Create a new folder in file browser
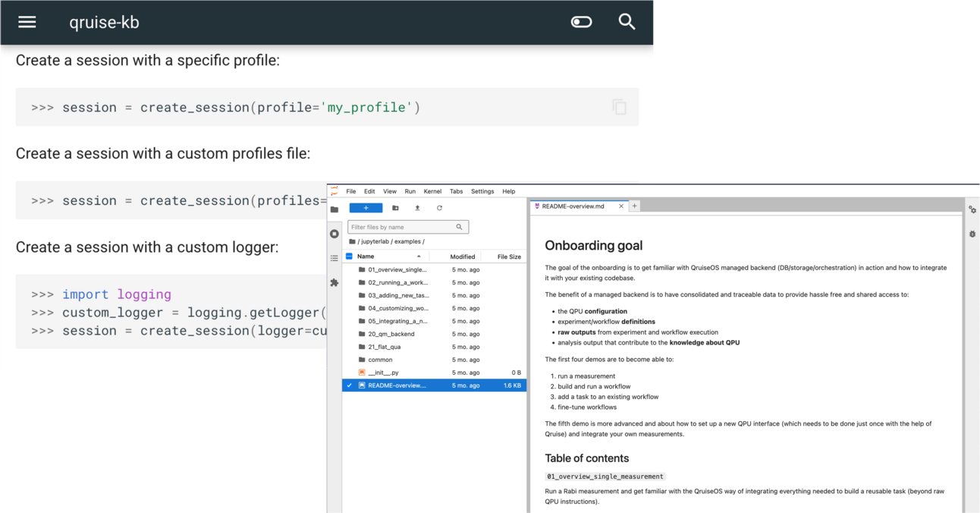980x513 pixels. [395, 208]
